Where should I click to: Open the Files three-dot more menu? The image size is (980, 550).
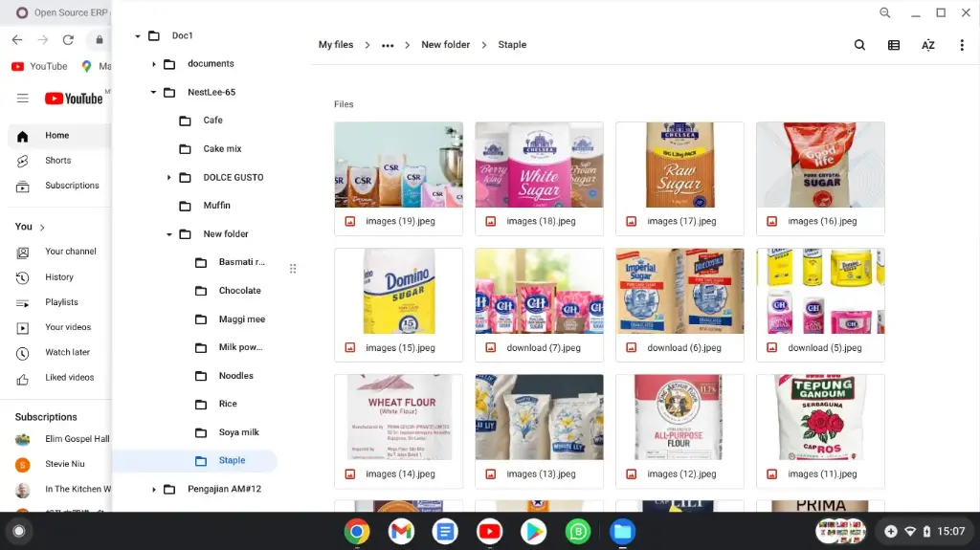[x=962, y=45]
